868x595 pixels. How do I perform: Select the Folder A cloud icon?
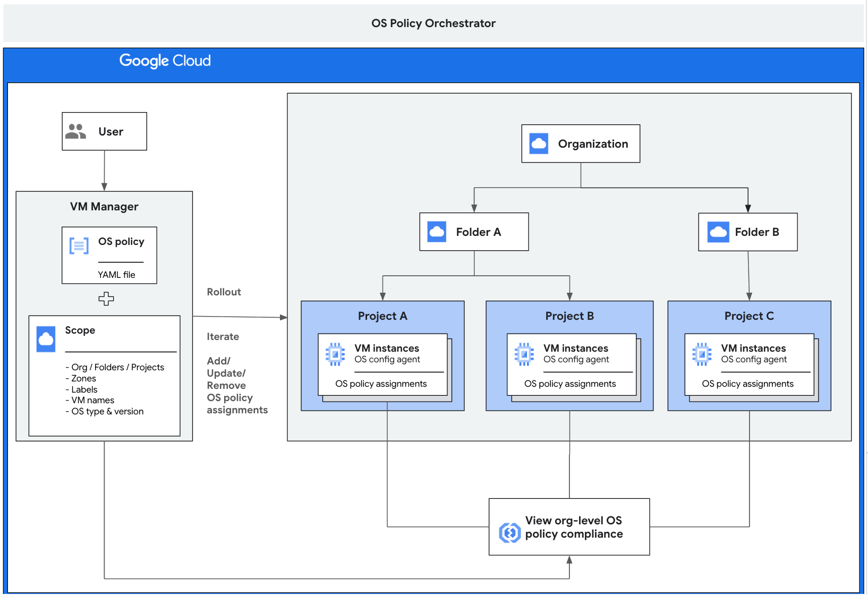tap(436, 232)
